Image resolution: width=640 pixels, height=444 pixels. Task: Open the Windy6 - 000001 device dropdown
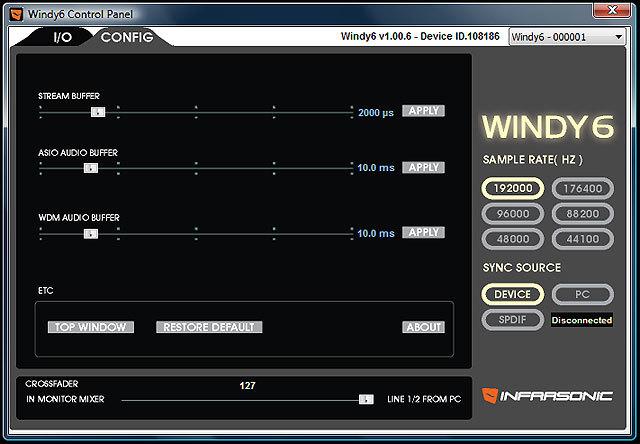coord(566,37)
